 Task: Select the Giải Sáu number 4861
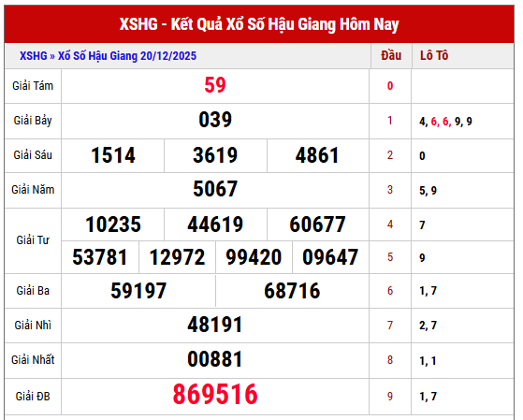(317, 155)
